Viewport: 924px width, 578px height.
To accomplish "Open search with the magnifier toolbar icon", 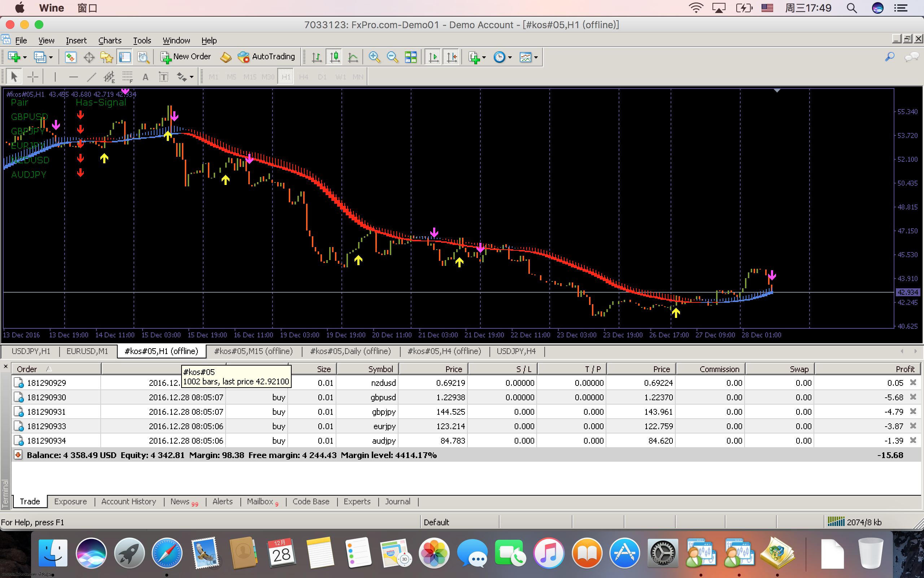I will point(889,57).
